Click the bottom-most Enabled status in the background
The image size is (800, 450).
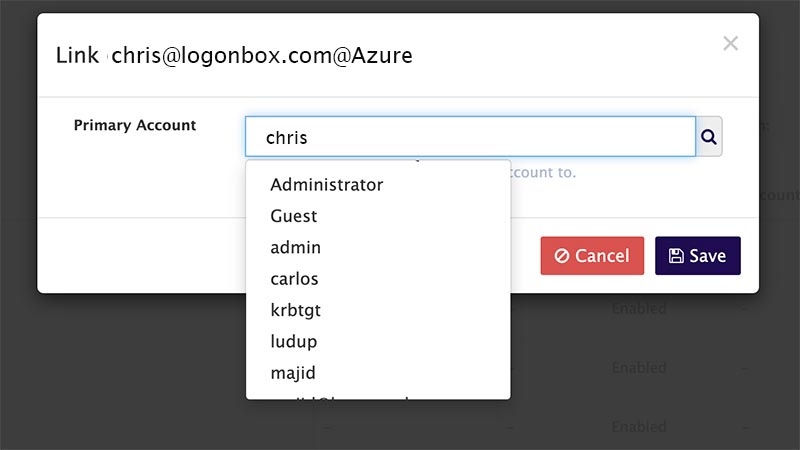[x=638, y=427]
